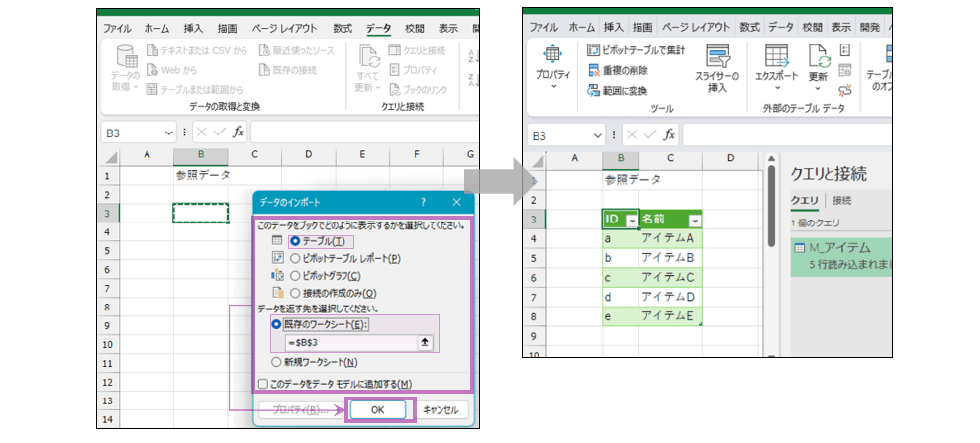Switch to 接続 tab in クエリと接続 pane
Image resolution: width=980 pixels, height=443 pixels.
(x=841, y=201)
